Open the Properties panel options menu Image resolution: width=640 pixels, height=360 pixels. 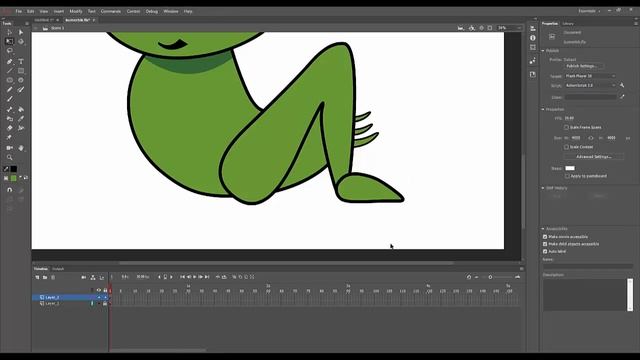[x=636, y=24]
